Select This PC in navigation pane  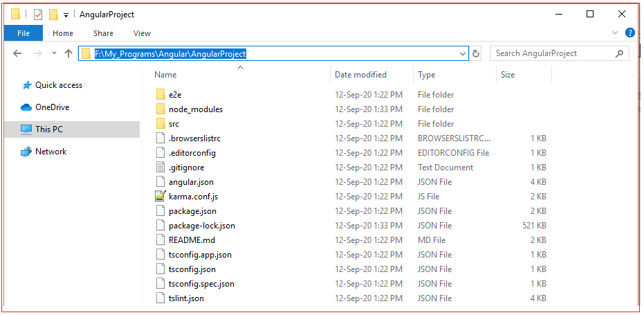pos(72,129)
